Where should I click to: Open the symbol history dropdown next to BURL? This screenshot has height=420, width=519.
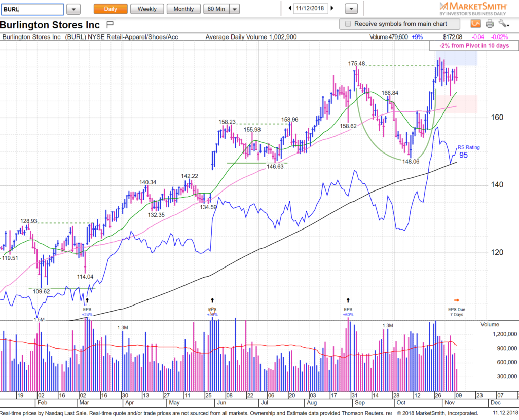73,9
